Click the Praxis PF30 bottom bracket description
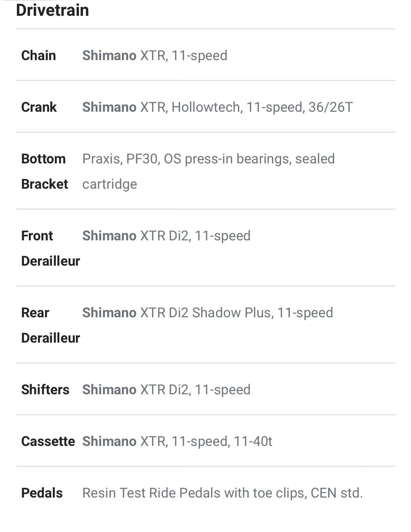The width and height of the screenshot is (411, 532). (x=208, y=159)
